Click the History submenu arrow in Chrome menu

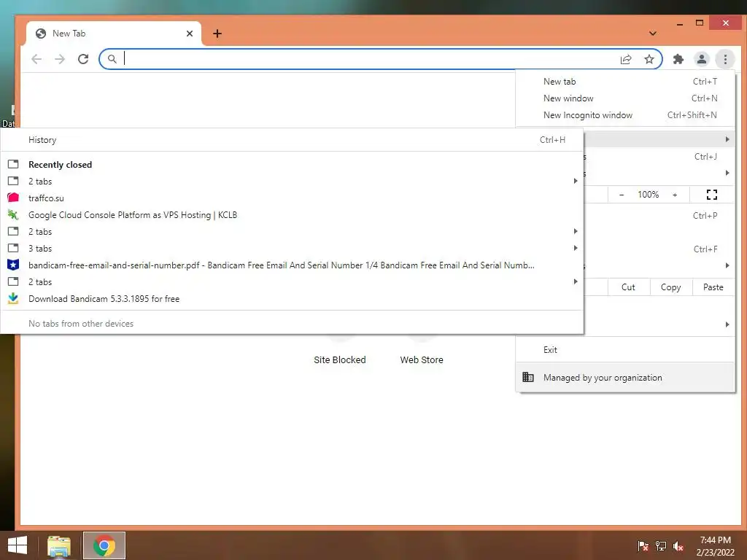(x=727, y=139)
